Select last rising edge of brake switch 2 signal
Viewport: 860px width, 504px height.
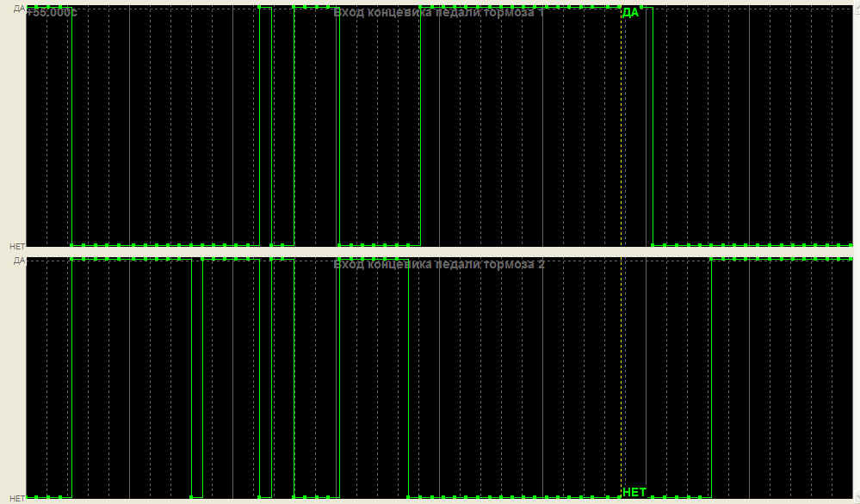click(x=711, y=378)
